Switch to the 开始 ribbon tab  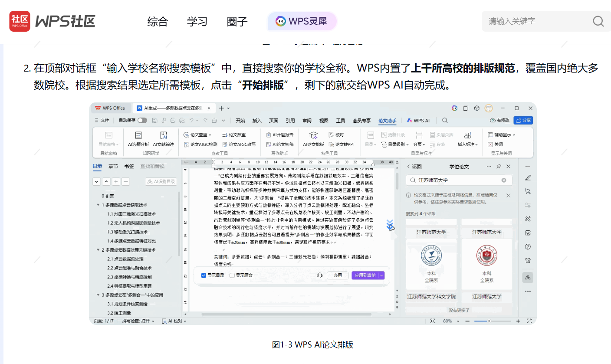(x=240, y=121)
